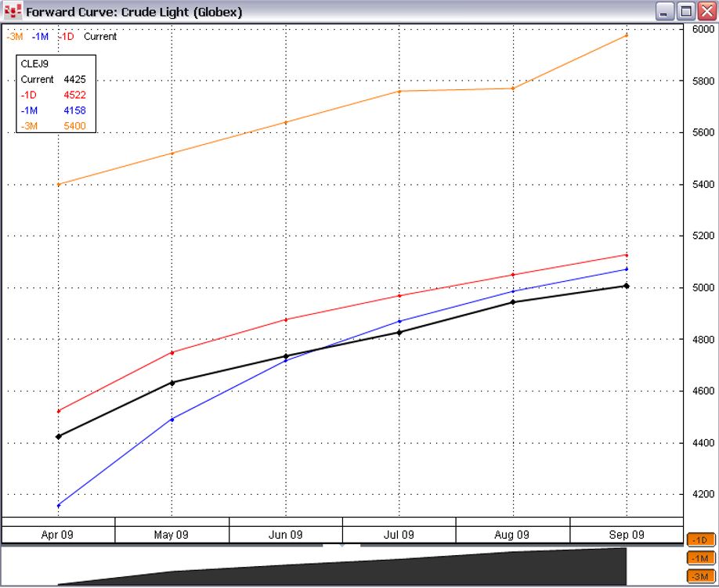This screenshot has width=719, height=588.
Task: Click the Current legend label at top
Action: pyautogui.click(x=100, y=37)
